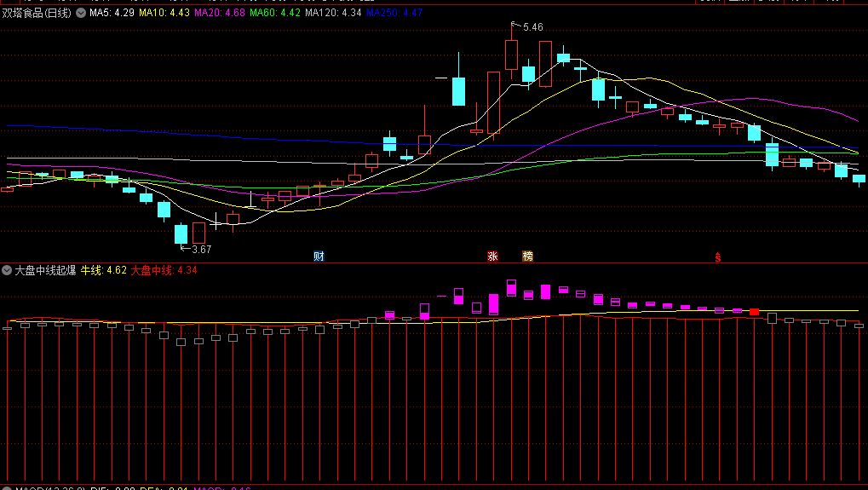This screenshot has height=490, width=868.
Task: Click the MA5: 4.29 label
Action: (x=112, y=13)
